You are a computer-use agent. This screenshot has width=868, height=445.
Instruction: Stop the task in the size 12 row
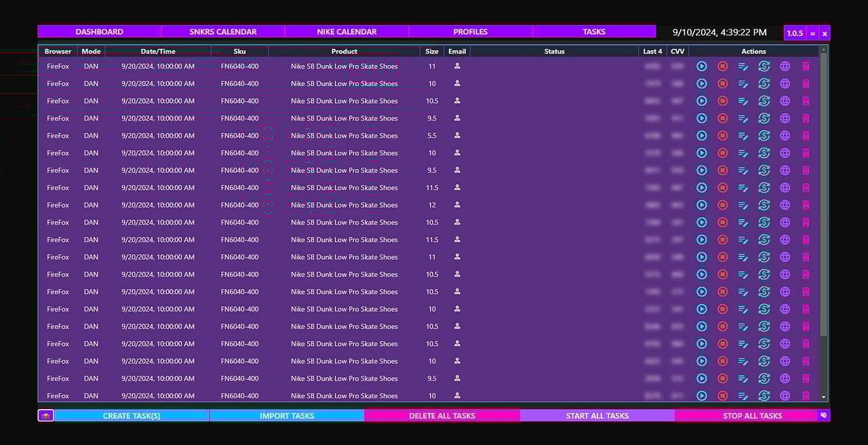(722, 205)
